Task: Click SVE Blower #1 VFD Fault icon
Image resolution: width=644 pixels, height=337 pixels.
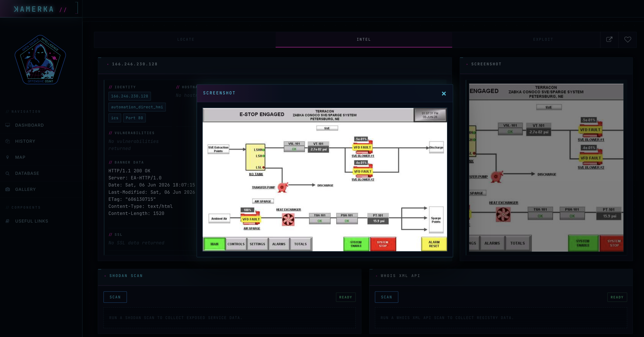Action: point(362,147)
